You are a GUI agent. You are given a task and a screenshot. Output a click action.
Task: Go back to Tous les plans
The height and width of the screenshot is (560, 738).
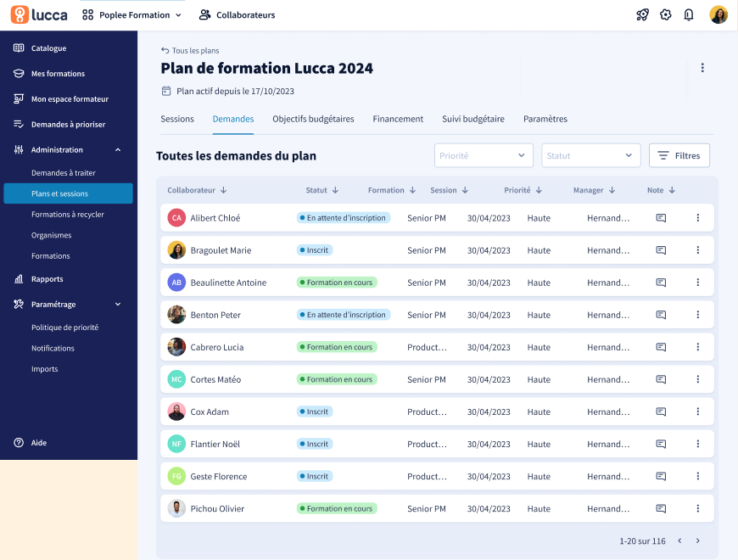tap(190, 50)
